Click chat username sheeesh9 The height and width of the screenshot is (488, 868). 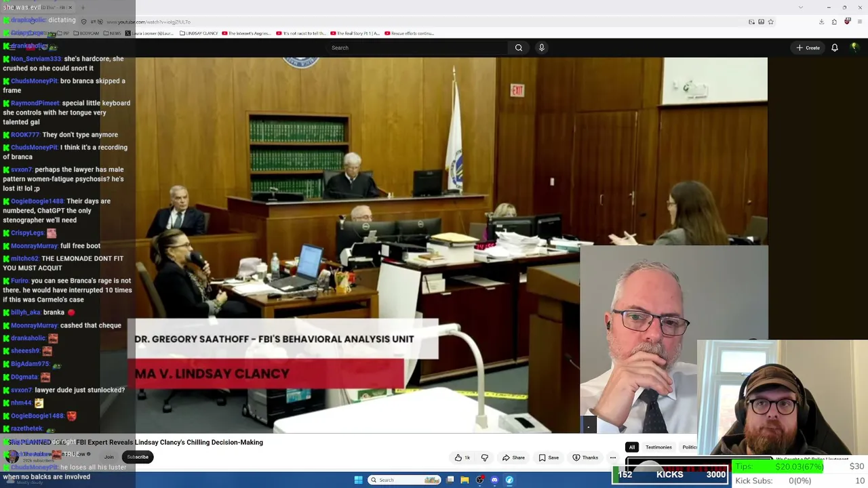[25, 351]
